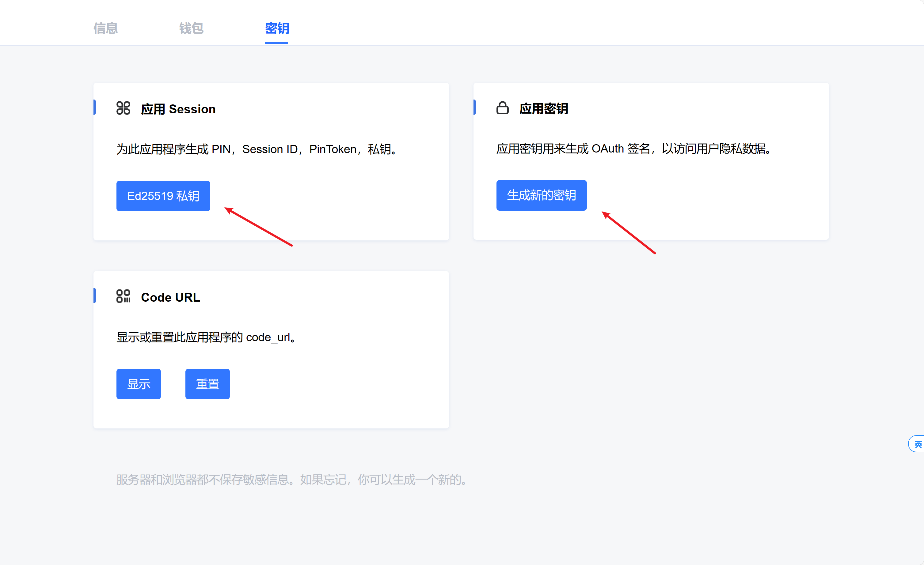Select the 密钥 tab
Viewport: 924px width, 565px height.
[277, 28]
